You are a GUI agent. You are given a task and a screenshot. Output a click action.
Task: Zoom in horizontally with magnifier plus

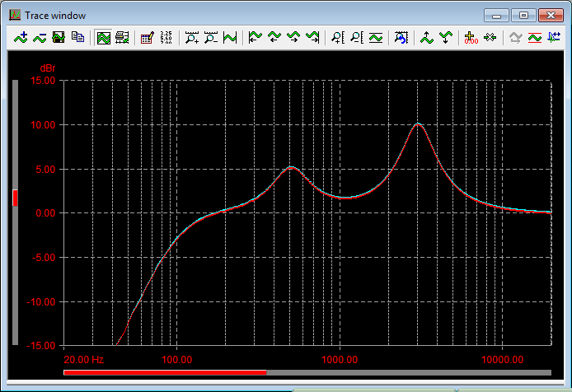[x=192, y=37]
